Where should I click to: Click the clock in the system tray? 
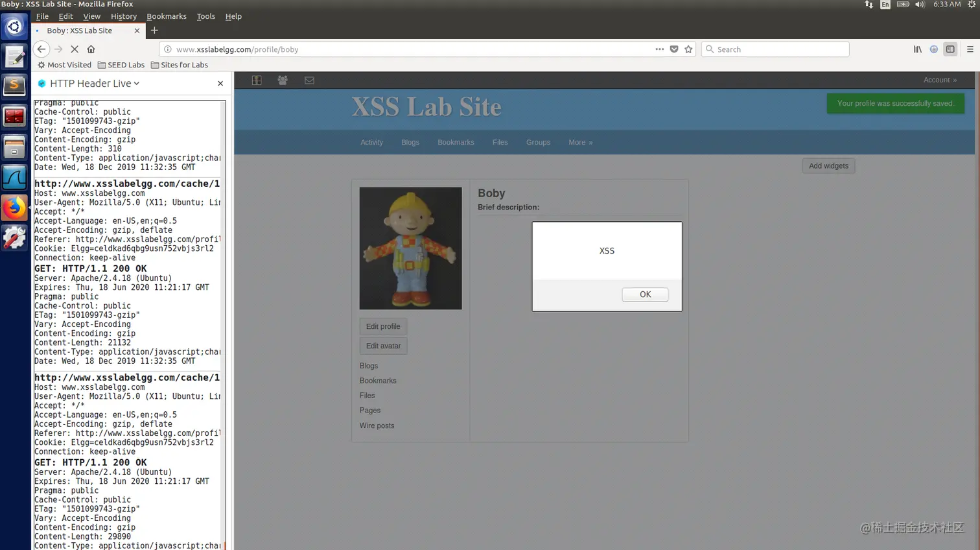coord(947,5)
